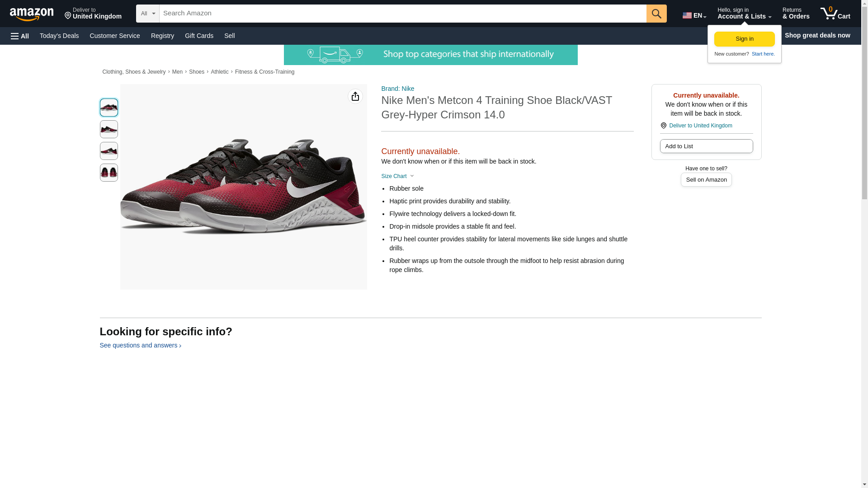Open Today's Deals menu item

tap(59, 36)
